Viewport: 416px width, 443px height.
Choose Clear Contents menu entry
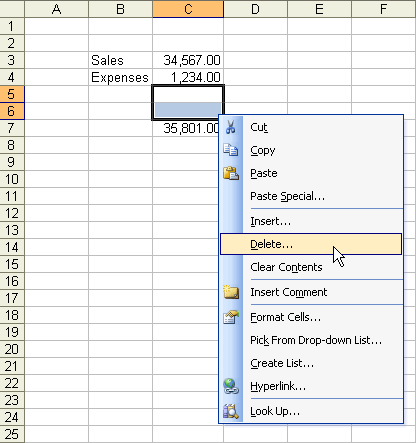[x=311, y=267]
